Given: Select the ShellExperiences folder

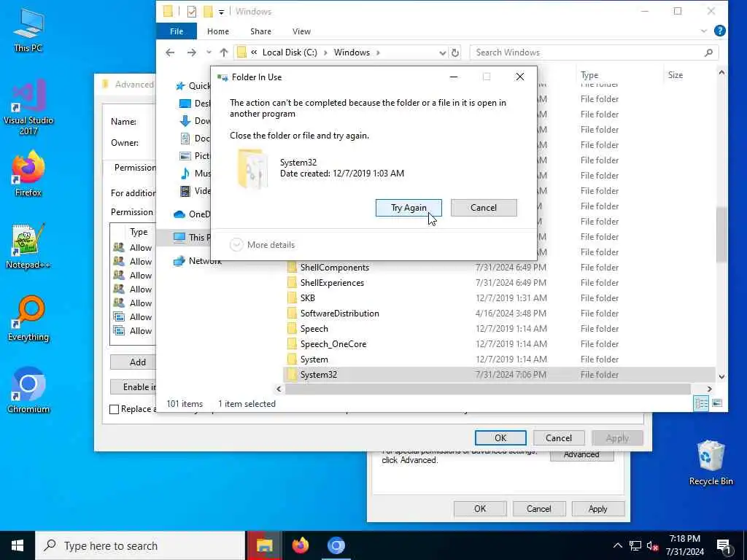Looking at the screenshot, I should [332, 283].
